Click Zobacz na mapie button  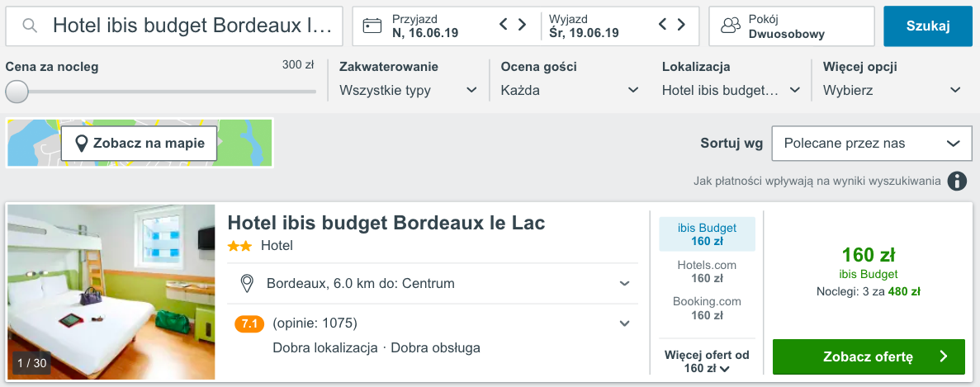pyautogui.click(x=139, y=144)
